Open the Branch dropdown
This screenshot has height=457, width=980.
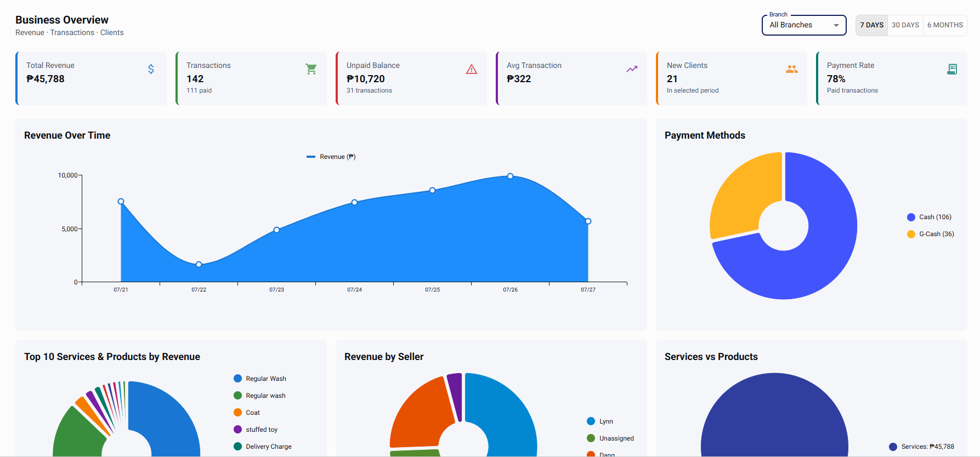point(804,25)
